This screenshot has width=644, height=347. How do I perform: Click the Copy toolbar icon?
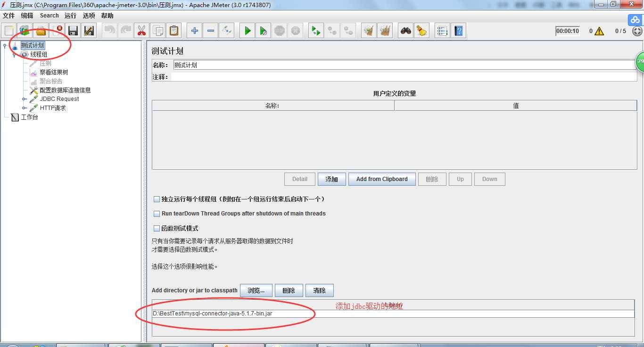[158, 31]
